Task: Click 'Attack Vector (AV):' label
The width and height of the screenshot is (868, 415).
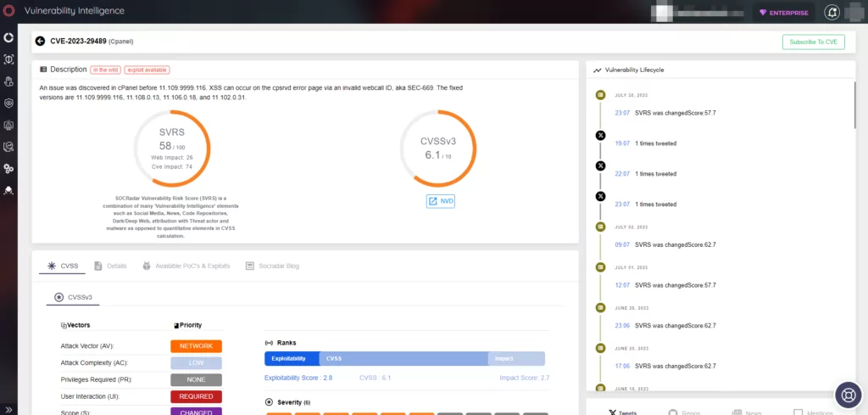Action: point(87,346)
